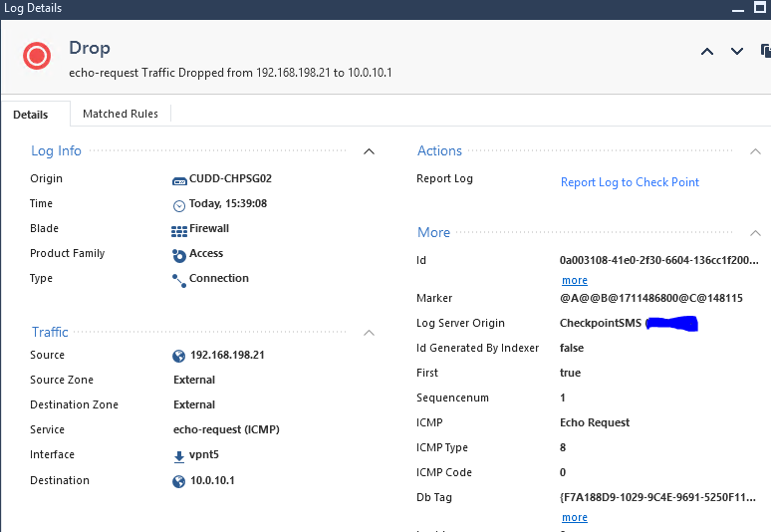Click the globe icon beside destination 10.0.10.1
The width and height of the screenshot is (771, 532).
click(x=179, y=481)
